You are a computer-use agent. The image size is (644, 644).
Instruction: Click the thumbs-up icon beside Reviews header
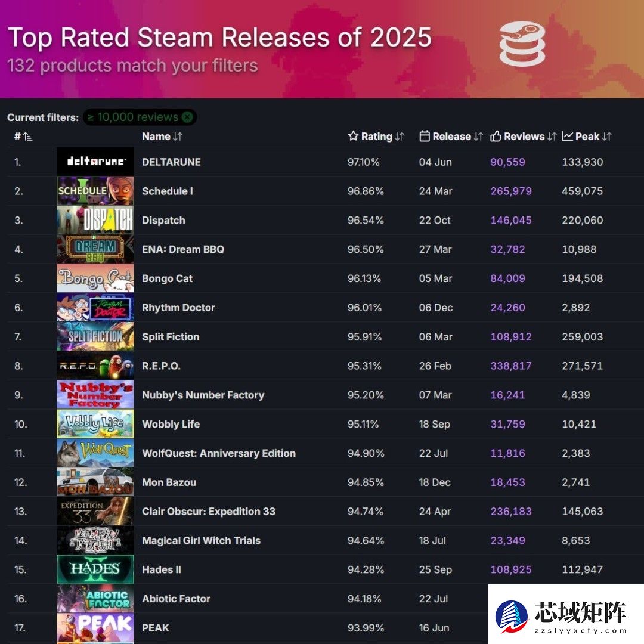(496, 137)
